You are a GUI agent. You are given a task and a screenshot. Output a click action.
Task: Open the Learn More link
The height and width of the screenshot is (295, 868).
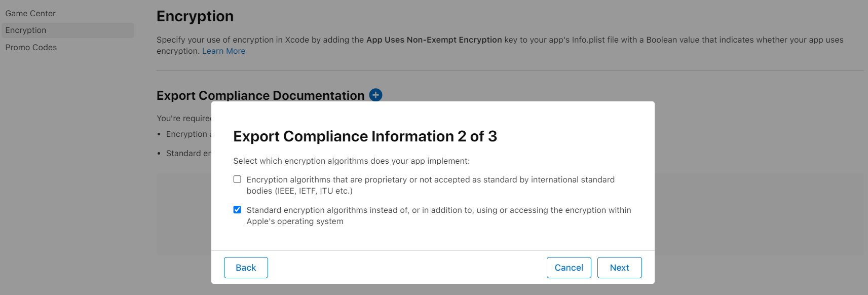click(223, 51)
